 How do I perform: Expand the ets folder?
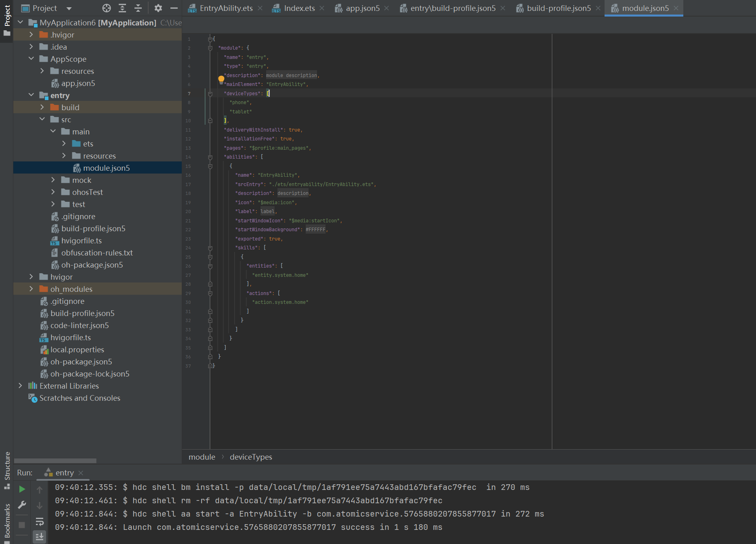[64, 144]
